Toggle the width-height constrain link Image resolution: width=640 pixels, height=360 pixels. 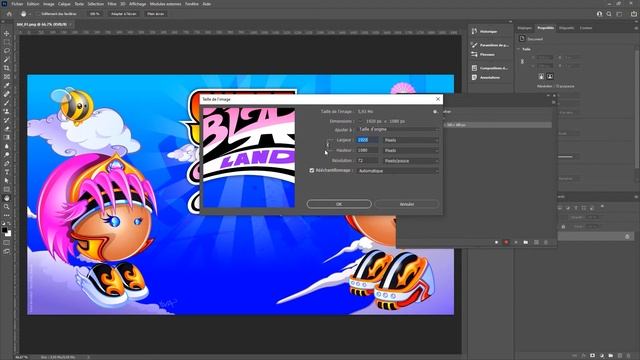tap(327, 144)
